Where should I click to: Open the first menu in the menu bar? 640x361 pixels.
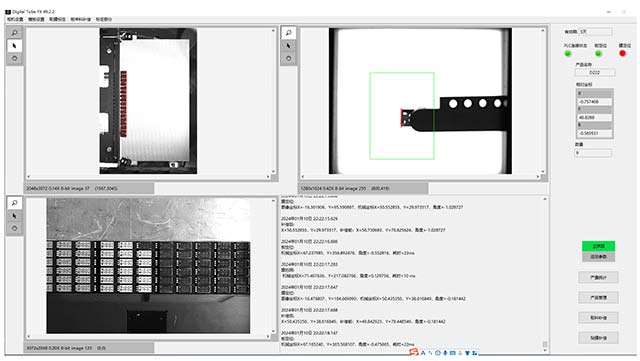(x=15, y=19)
